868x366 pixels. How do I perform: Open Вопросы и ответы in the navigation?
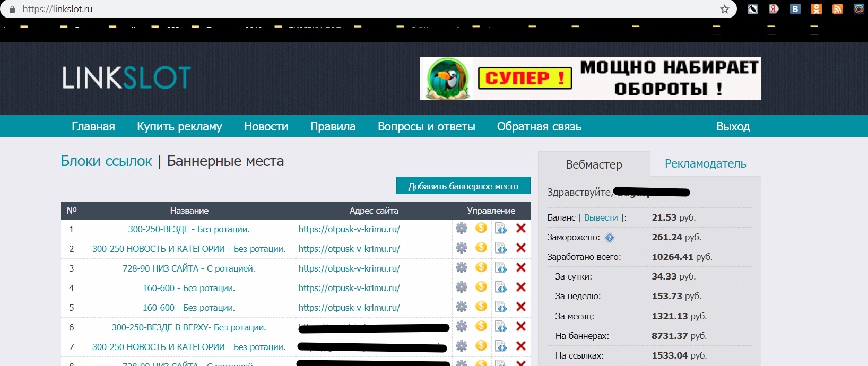[x=427, y=127]
